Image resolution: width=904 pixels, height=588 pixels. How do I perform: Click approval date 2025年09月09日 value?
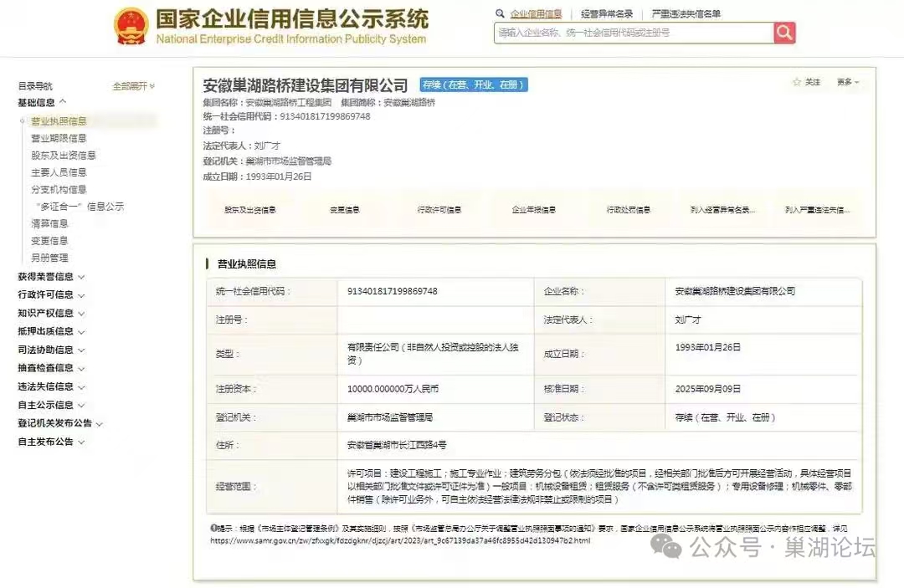coord(708,389)
